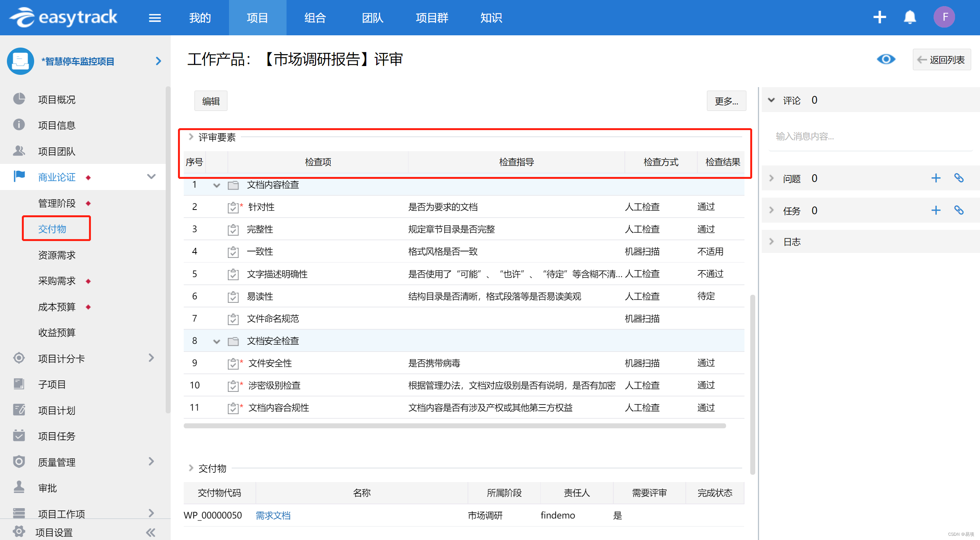Open 项目任务 in the sidebar
980x540 pixels.
(x=57, y=436)
